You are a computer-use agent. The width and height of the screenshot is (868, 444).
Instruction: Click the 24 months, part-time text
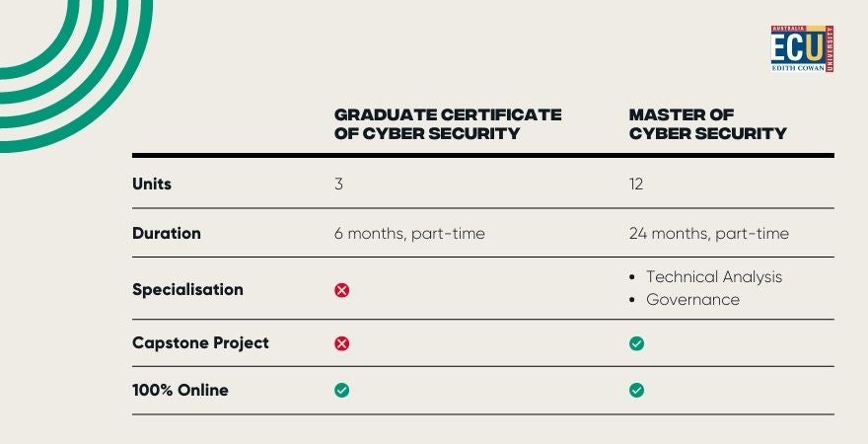(x=709, y=234)
